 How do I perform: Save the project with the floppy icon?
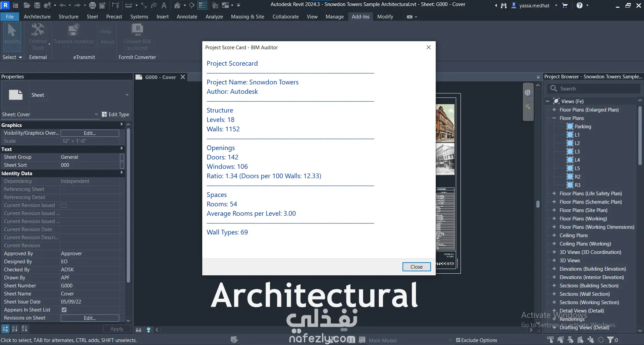coord(37,5)
